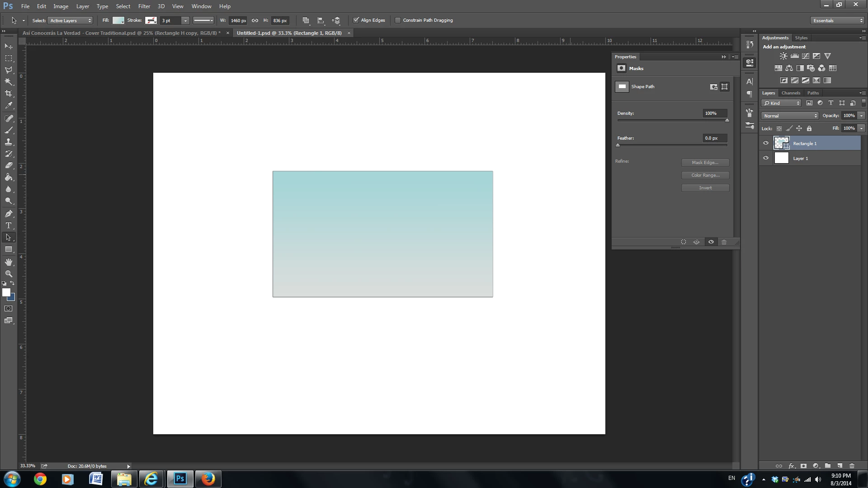Click the delete layer trash icon
The height and width of the screenshot is (488, 868).
pyautogui.click(x=852, y=466)
